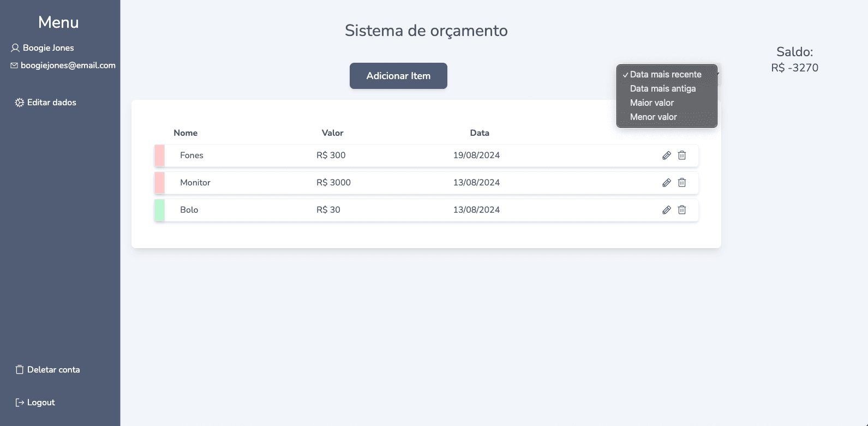Edit the Monitor item with pencil icon
This screenshot has width=868, height=426.
[666, 183]
